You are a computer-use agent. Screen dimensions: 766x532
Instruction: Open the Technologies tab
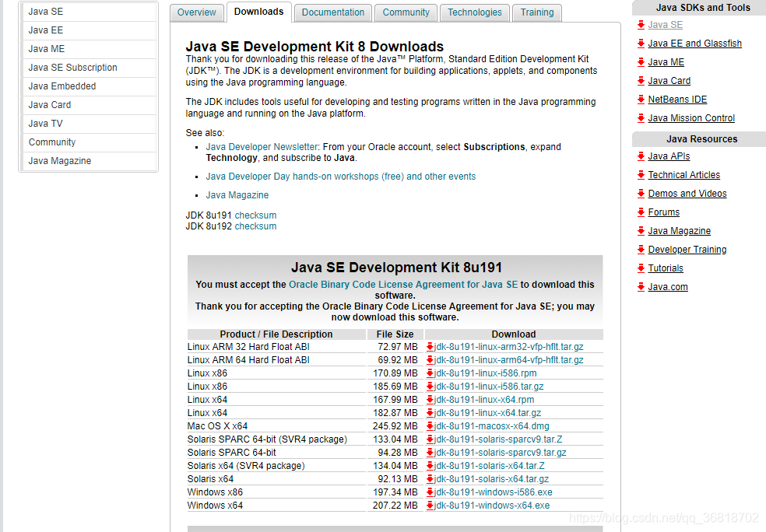(475, 12)
